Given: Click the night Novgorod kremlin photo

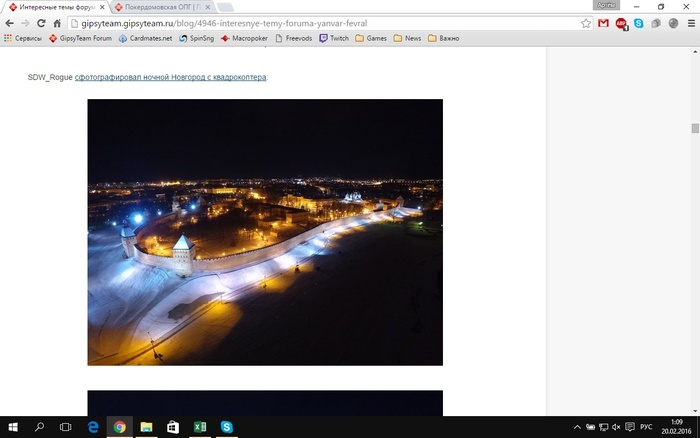Looking at the screenshot, I should click(x=265, y=232).
